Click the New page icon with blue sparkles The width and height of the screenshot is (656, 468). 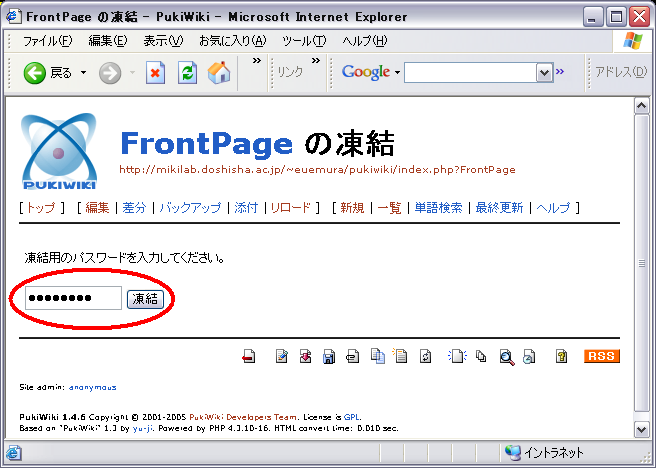click(x=457, y=356)
